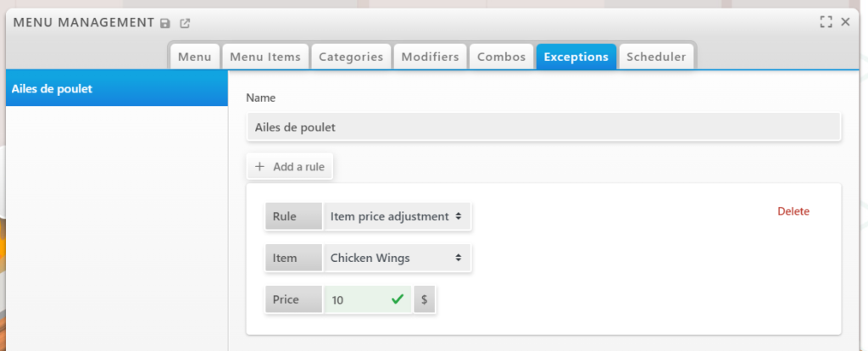Go to the Categories tab
The width and height of the screenshot is (868, 351).
(x=351, y=57)
